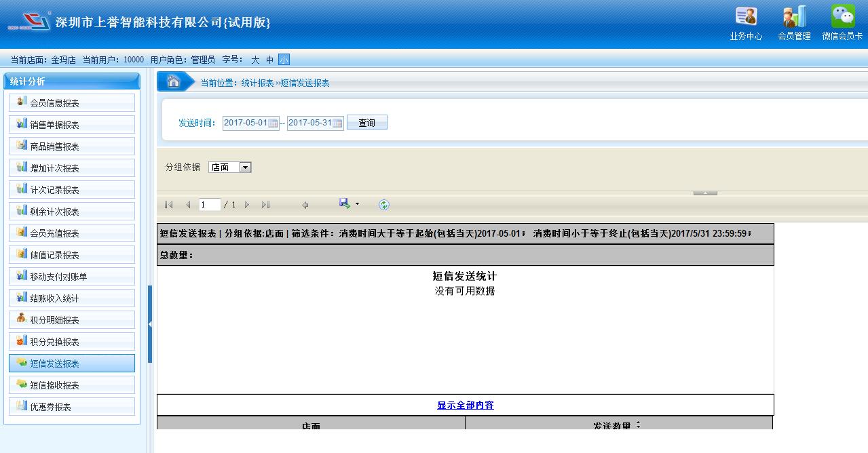Go to the report's next page

click(x=247, y=205)
